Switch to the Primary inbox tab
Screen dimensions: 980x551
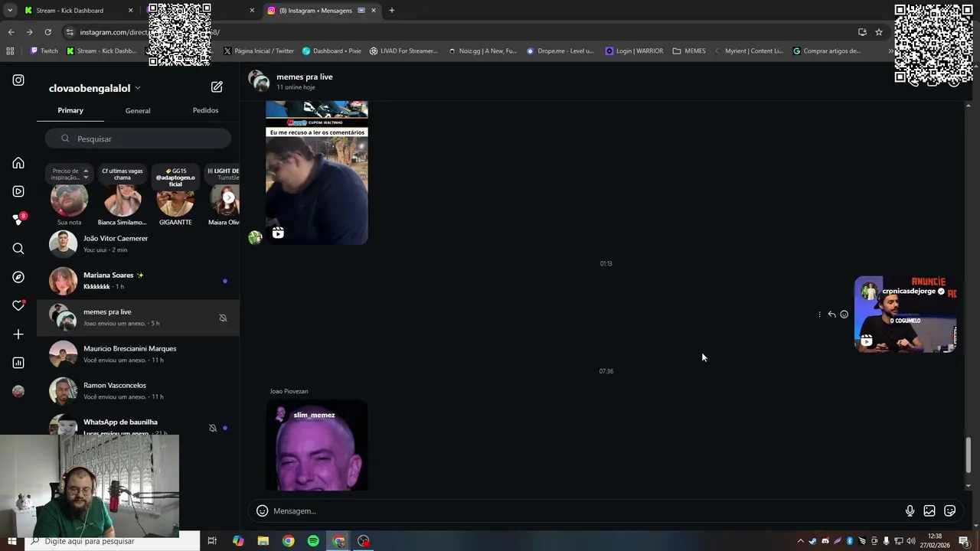click(70, 110)
